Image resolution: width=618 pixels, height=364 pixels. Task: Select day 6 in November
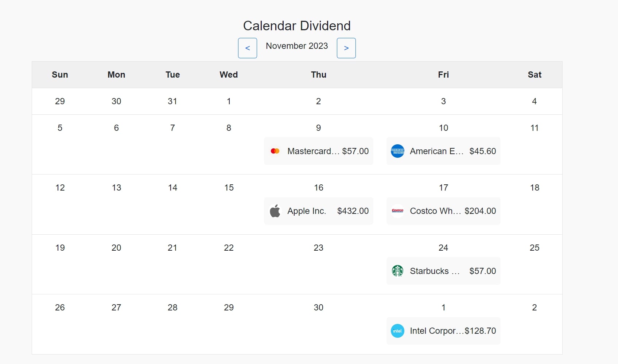[x=116, y=128]
